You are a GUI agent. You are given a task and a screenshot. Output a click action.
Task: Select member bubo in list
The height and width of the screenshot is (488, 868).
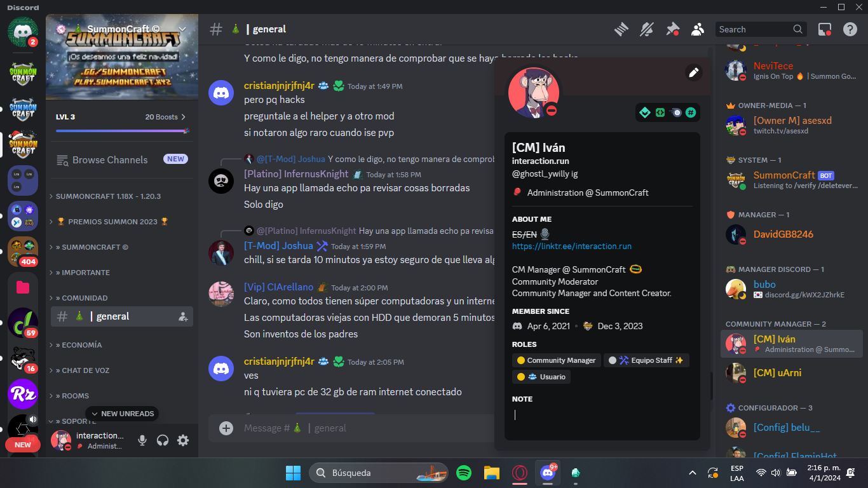[792, 289]
